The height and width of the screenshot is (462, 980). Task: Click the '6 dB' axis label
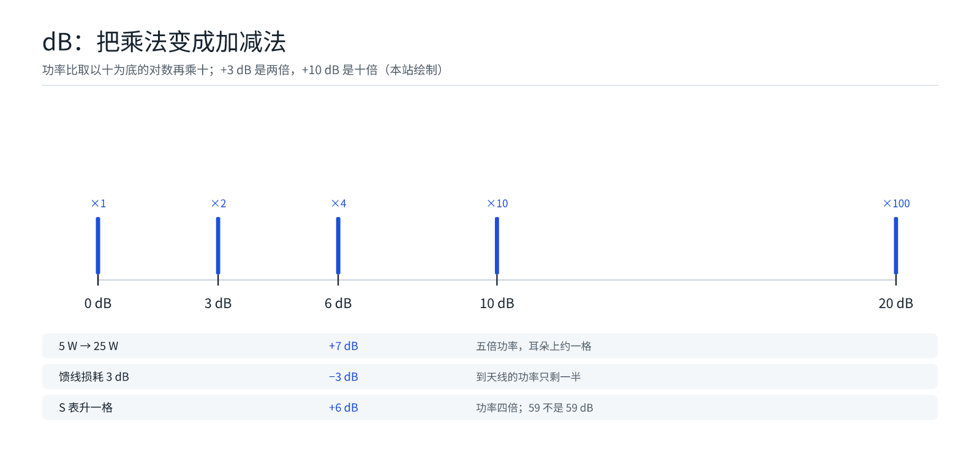point(338,303)
